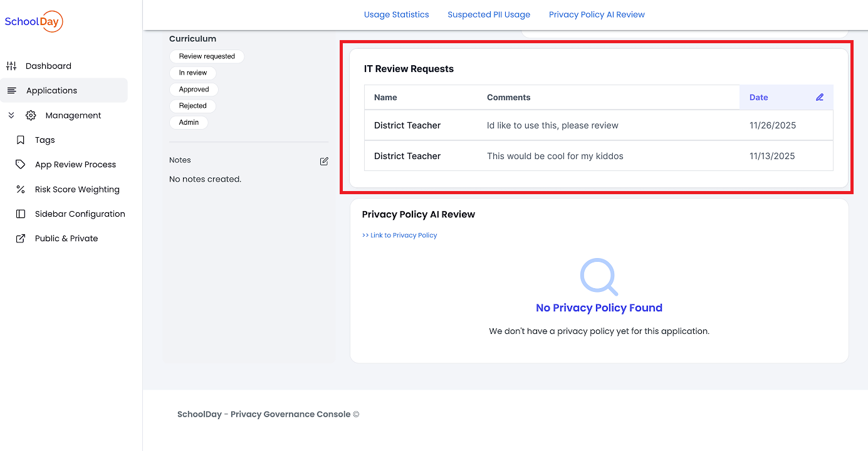
Task: Click the No Privacy Policy Found message
Action: point(599,308)
